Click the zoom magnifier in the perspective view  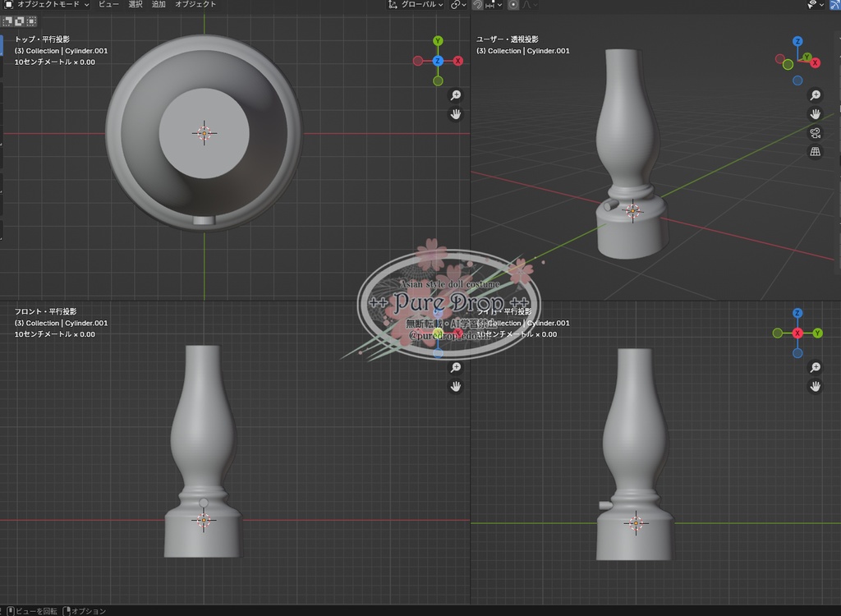816,95
